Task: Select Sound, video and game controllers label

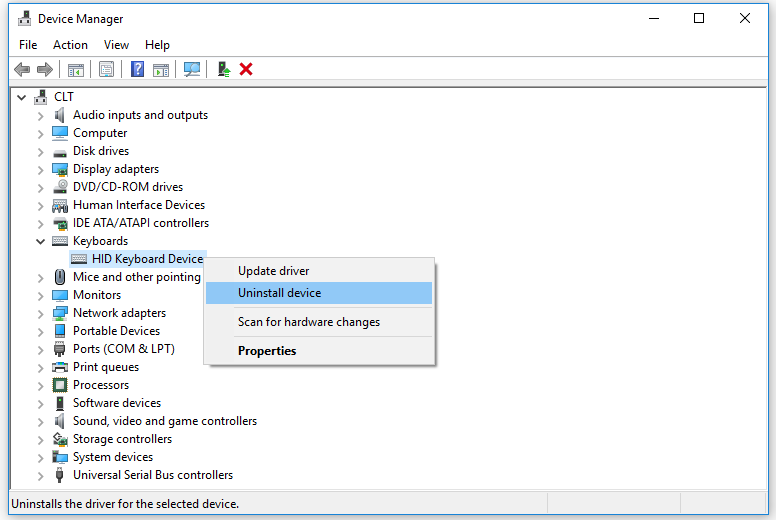Action: 165,421
